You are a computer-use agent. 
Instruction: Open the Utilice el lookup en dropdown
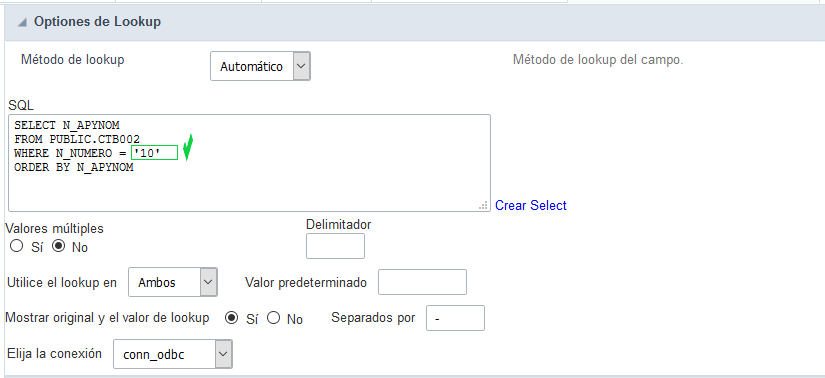point(173,282)
